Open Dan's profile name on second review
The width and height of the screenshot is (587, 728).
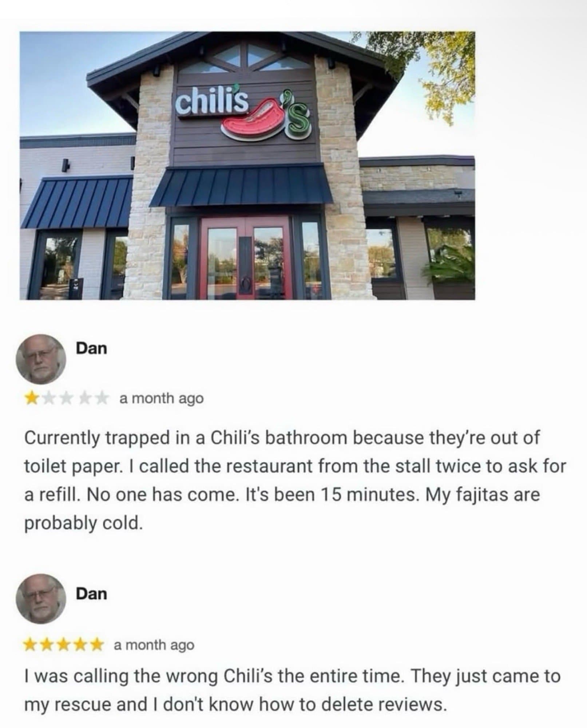click(x=91, y=594)
